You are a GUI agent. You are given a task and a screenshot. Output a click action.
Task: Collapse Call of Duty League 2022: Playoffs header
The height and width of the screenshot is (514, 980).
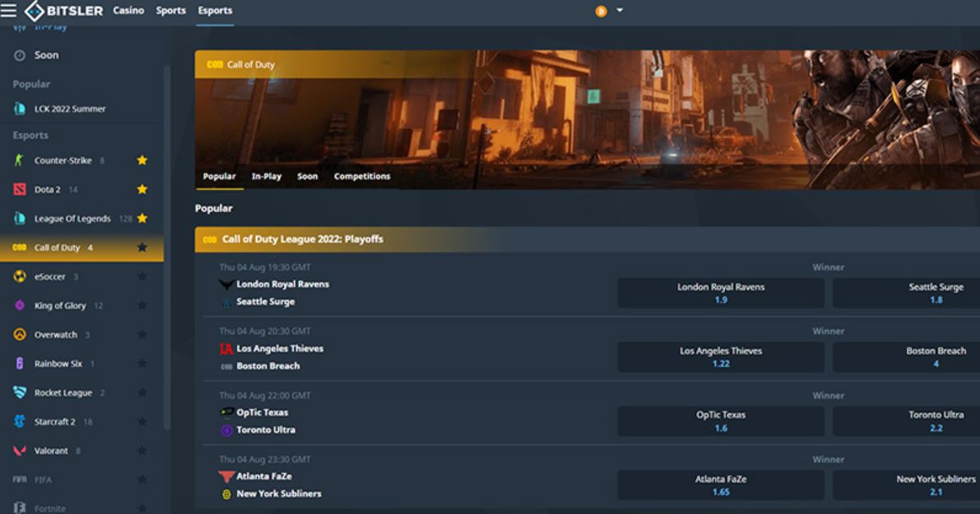click(588, 240)
